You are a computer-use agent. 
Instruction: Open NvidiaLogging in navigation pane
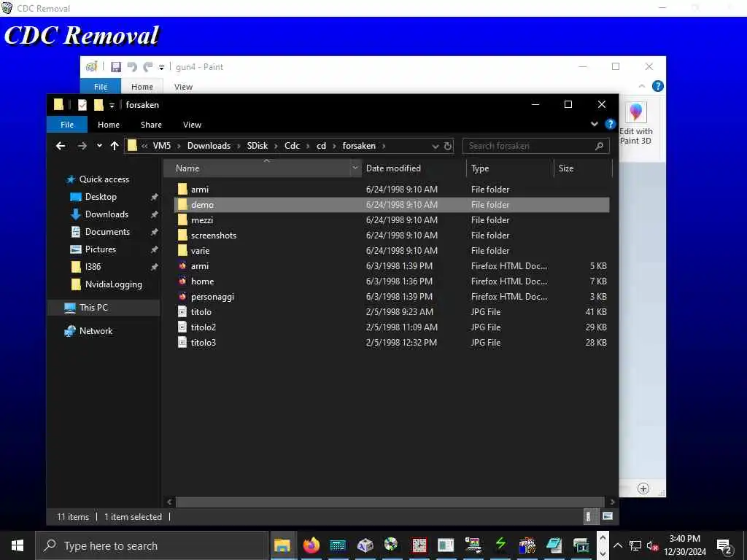[x=113, y=284]
